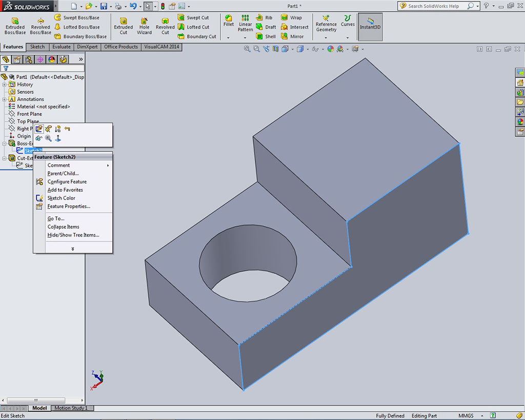Choose Feature Properties from context menu
The image size is (525, 420).
pyautogui.click(x=69, y=206)
